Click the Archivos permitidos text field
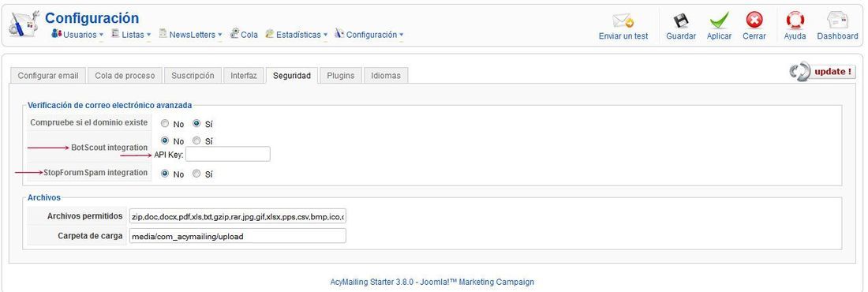Viewport: 868px width, 292px height. click(x=238, y=216)
